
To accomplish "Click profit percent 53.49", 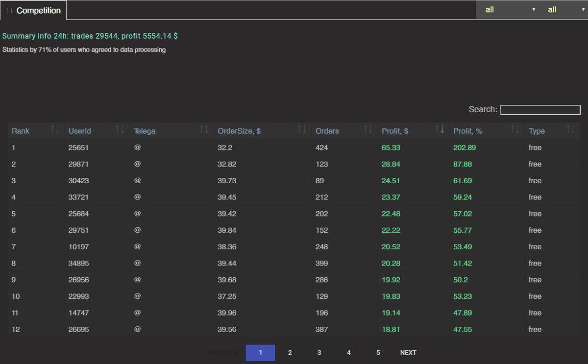I will tap(463, 247).
